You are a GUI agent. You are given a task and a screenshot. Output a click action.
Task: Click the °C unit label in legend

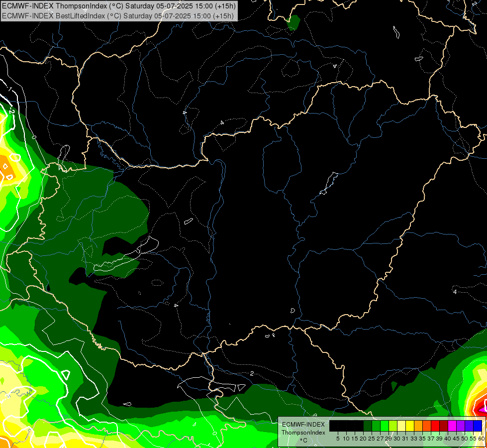pyautogui.click(x=303, y=441)
